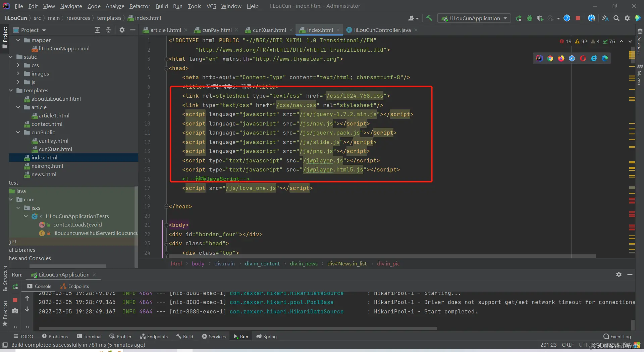Click the console horizontal scrollbar
The image size is (644, 352).
[237, 329]
